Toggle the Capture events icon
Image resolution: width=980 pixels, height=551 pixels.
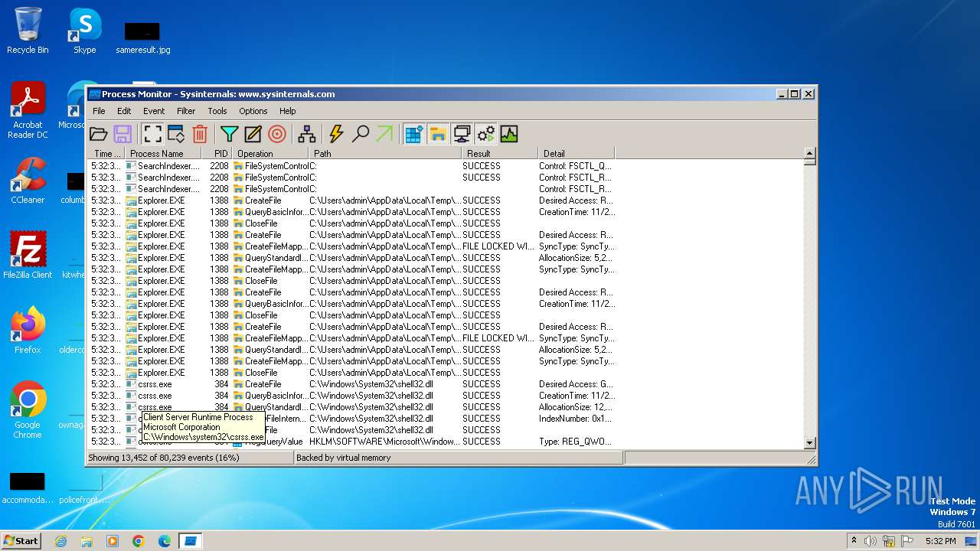pos(152,135)
